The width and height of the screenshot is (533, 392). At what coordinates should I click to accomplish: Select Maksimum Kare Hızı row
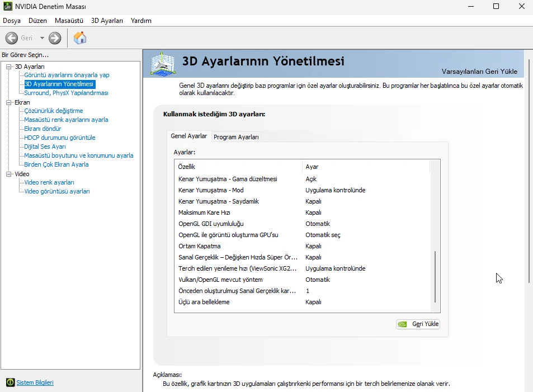(303, 212)
